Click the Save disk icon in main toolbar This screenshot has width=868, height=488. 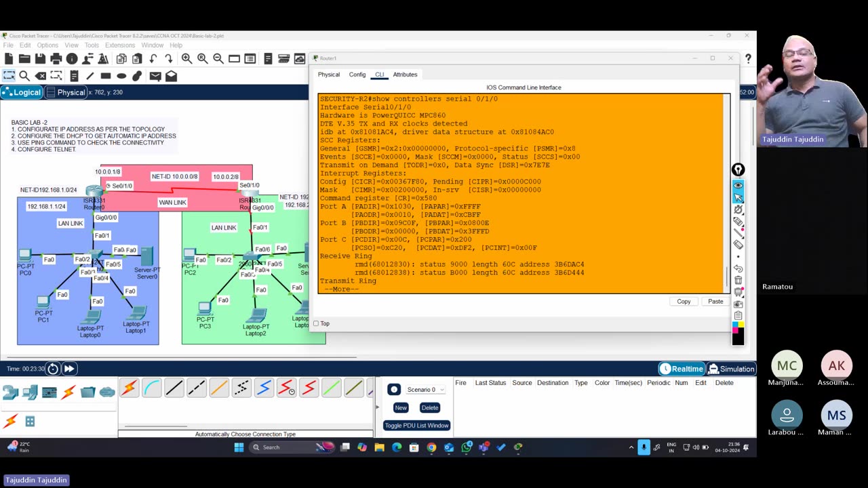pyautogui.click(x=40, y=59)
